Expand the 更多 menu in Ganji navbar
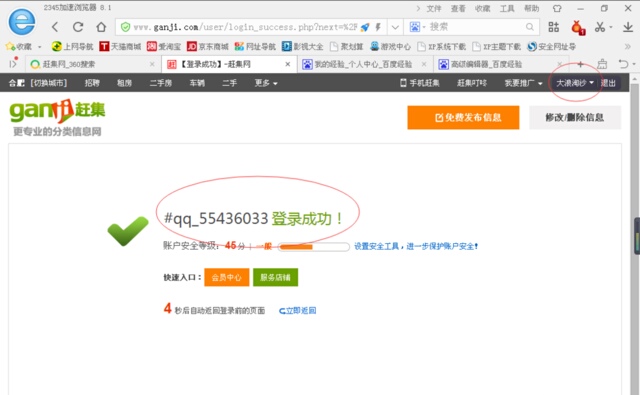This screenshot has width=640, height=395. 266,83
